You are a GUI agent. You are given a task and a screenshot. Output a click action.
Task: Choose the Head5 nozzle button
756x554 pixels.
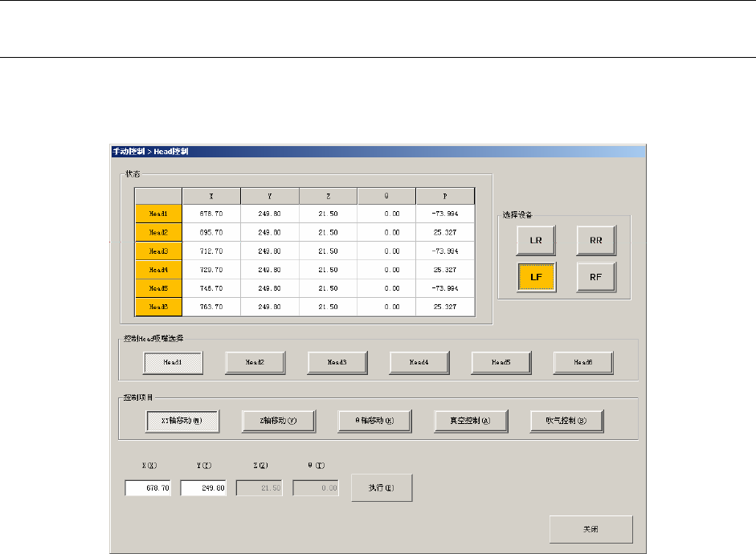click(x=501, y=363)
